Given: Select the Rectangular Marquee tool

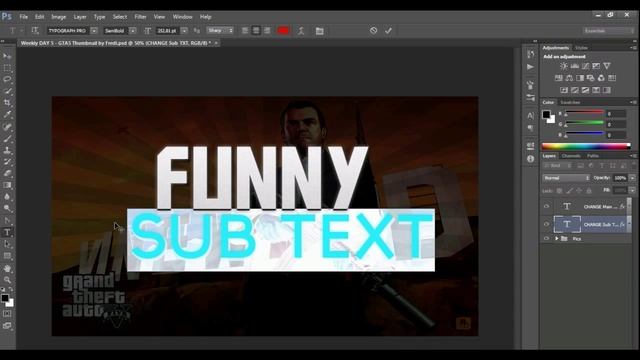Looking at the screenshot, I should pyautogui.click(x=7, y=68).
